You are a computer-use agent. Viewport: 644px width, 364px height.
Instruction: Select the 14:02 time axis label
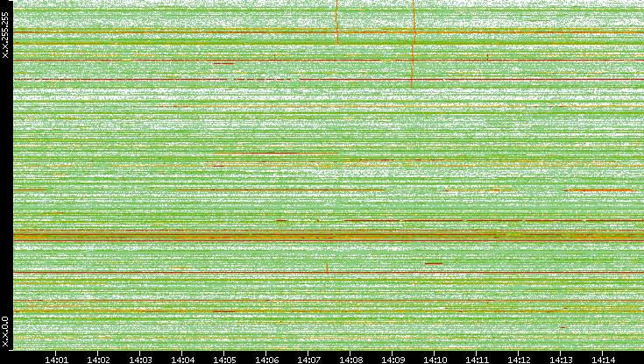pos(98,360)
